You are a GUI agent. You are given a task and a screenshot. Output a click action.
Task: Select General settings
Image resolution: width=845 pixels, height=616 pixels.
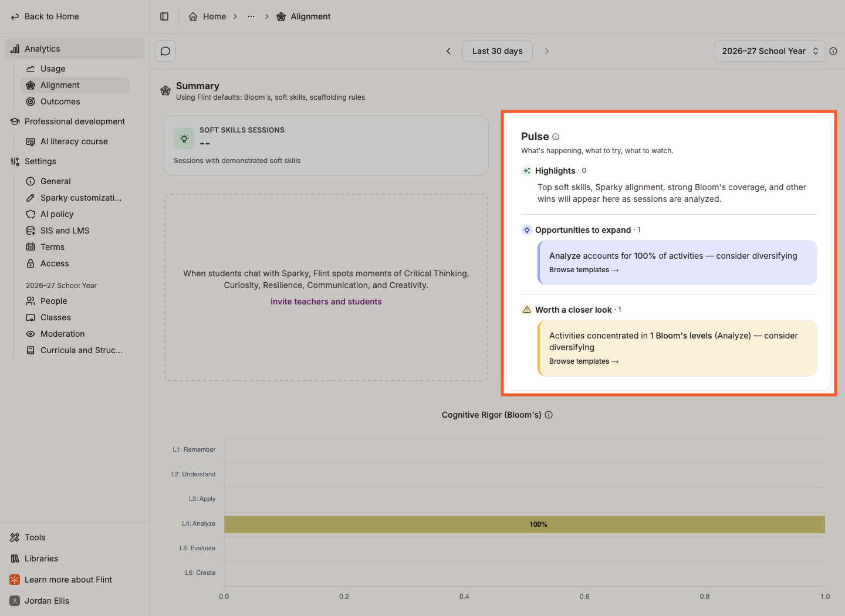(x=75, y=181)
